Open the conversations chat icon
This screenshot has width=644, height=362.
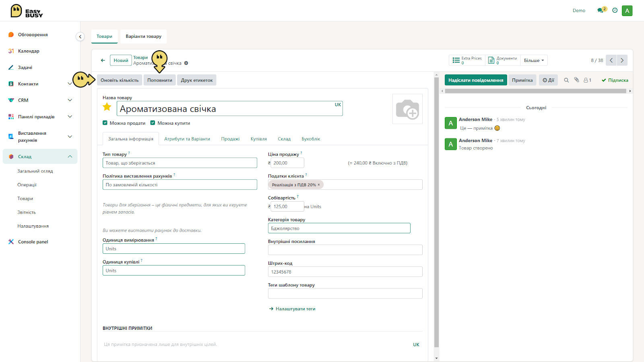pos(601,10)
